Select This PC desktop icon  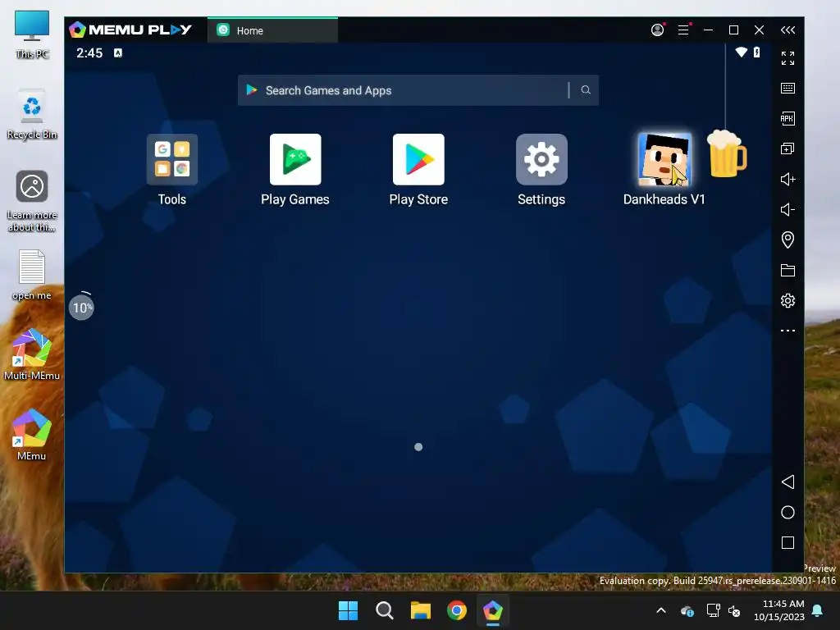[32, 34]
